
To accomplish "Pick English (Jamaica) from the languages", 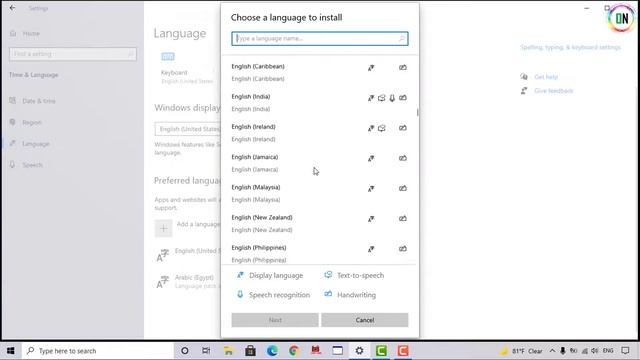I will point(319,163).
